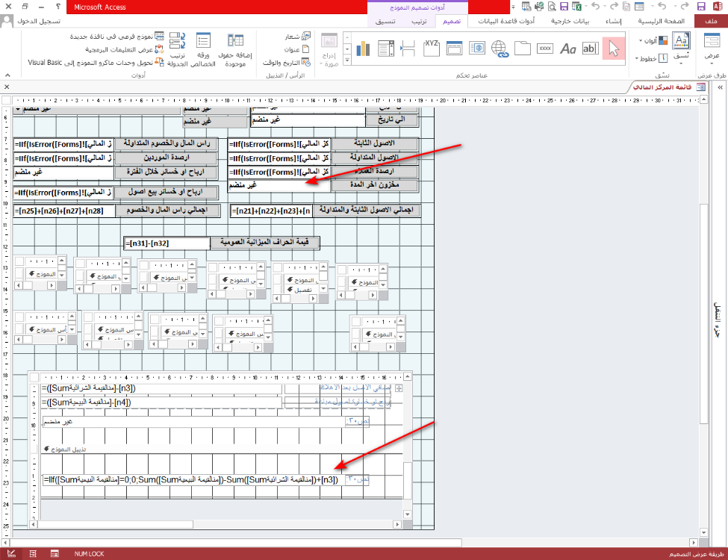728x560 pixels.
Task: Click Date and Time (التاريخ والوقت) button
Action: pos(286,62)
